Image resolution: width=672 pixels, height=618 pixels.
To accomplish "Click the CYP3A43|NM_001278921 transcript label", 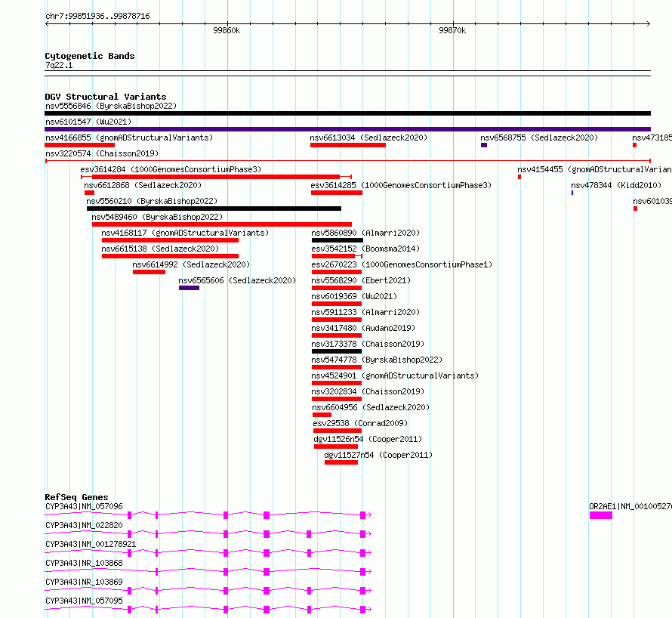I will tap(91, 544).
